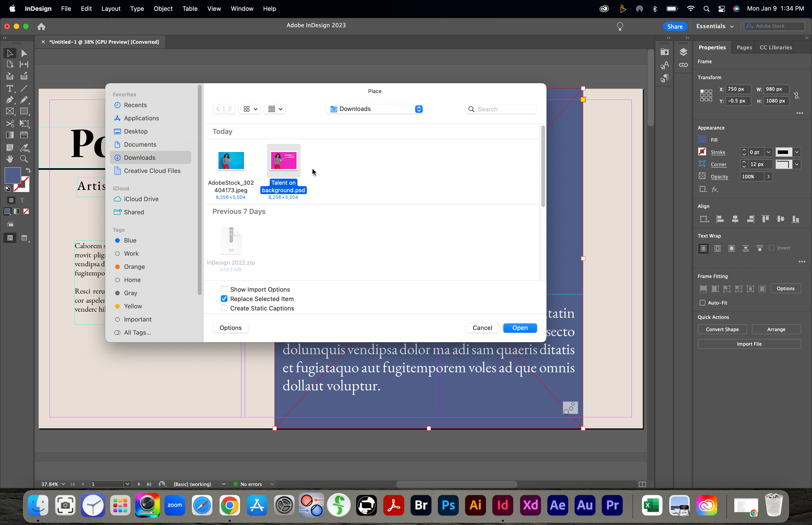Screen dimensions: 812x525
Task: Click the Fill color swatch
Action: [703, 139]
